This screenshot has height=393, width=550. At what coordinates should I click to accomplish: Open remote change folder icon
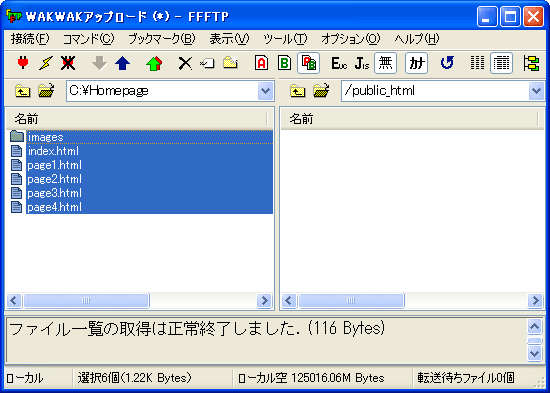pos(321,91)
